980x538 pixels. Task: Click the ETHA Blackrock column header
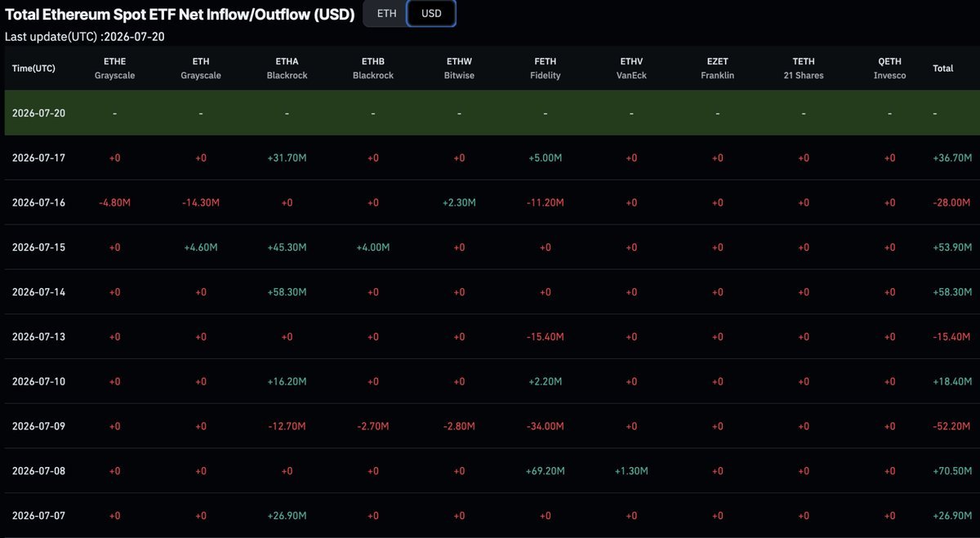[x=287, y=69]
